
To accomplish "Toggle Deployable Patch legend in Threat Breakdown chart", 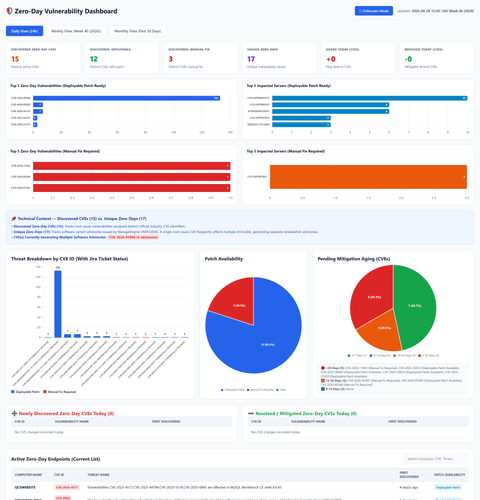I will pos(25,392).
